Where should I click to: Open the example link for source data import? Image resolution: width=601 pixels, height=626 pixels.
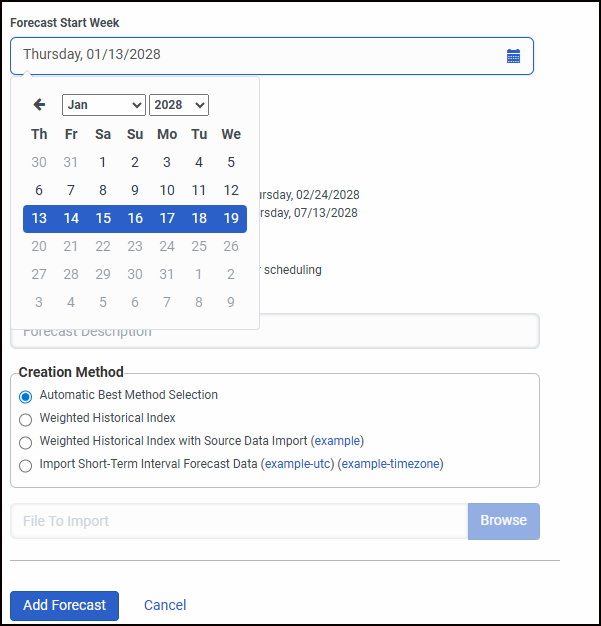(x=337, y=441)
